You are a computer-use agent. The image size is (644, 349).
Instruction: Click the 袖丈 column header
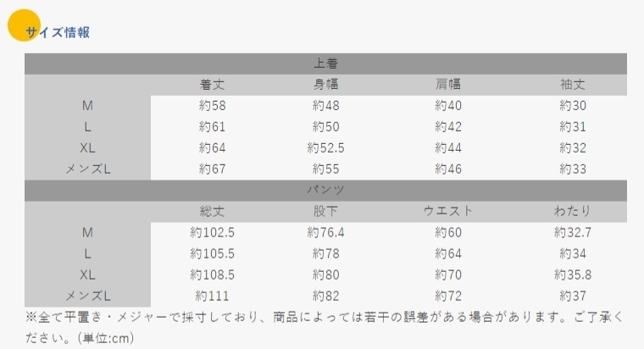[x=573, y=85]
